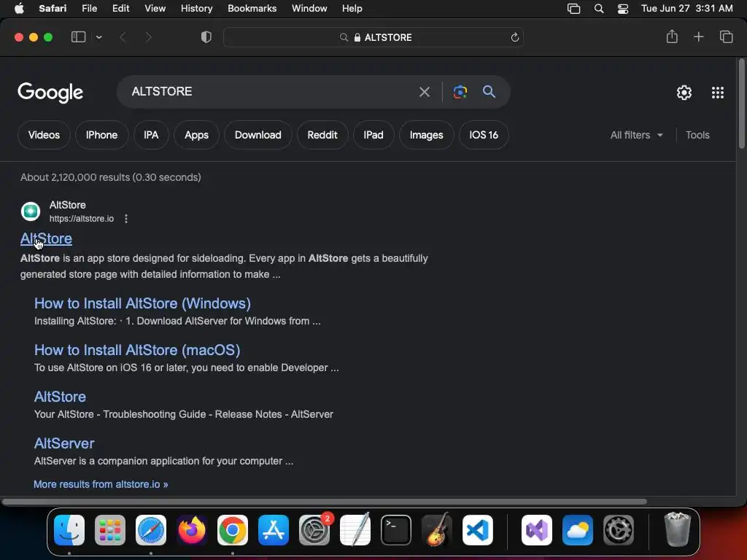Click the Google logo
The height and width of the screenshot is (560, 747).
pyautogui.click(x=50, y=93)
